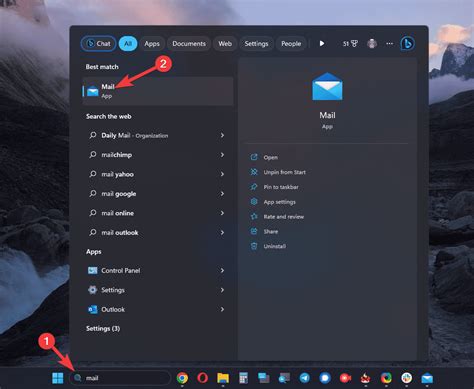Open Mail from the taskbar
The width and height of the screenshot is (474, 389).
coord(427,378)
